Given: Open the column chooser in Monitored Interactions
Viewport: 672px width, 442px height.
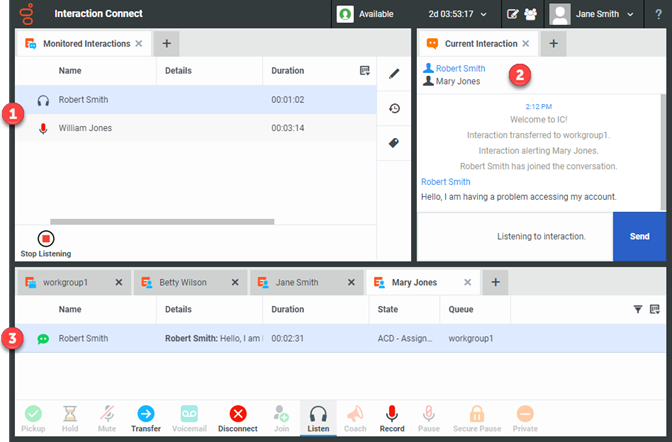Looking at the screenshot, I should pyautogui.click(x=365, y=71).
